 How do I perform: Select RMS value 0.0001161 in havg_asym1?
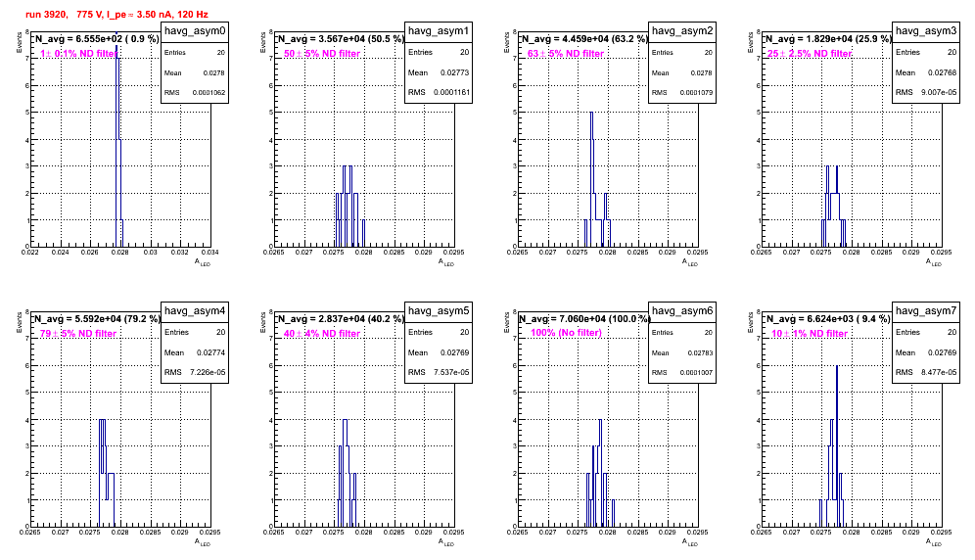click(x=452, y=93)
